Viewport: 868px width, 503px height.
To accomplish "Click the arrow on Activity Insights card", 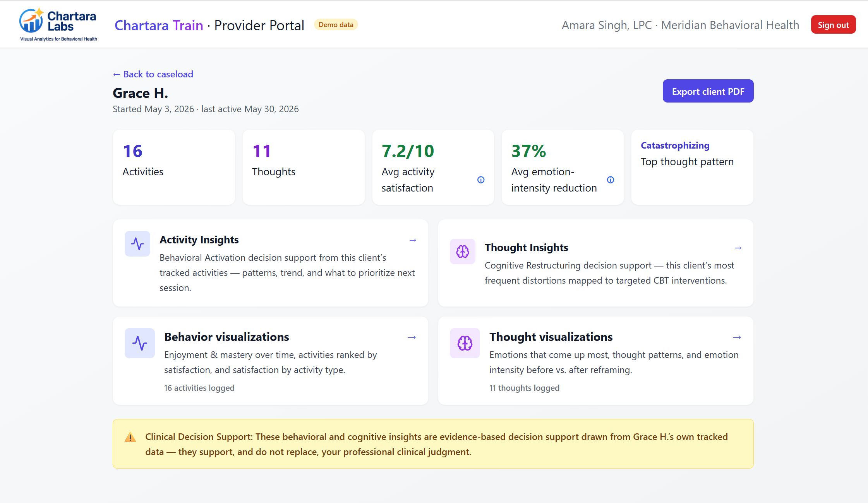I will click(x=413, y=240).
